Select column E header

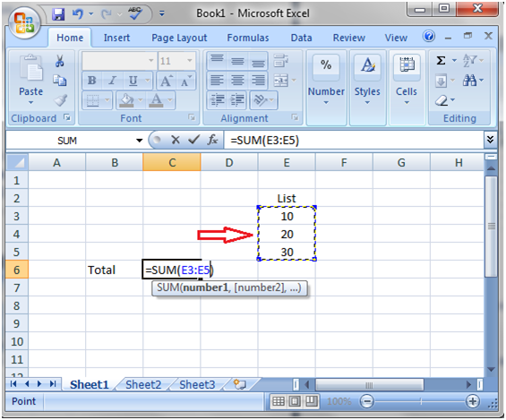point(287,162)
